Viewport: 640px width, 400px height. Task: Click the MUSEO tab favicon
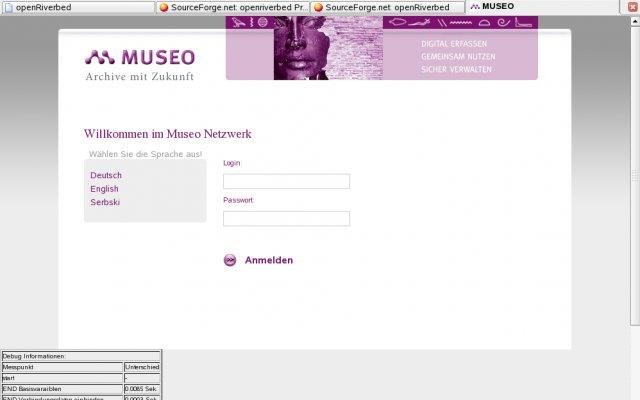point(474,7)
